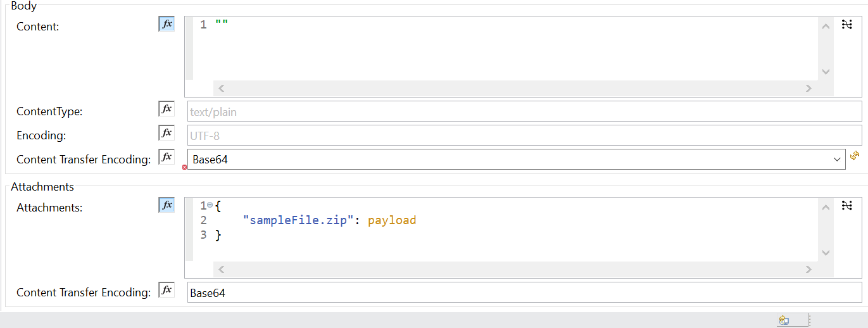Click the status bar icon at bottom right

click(x=784, y=320)
